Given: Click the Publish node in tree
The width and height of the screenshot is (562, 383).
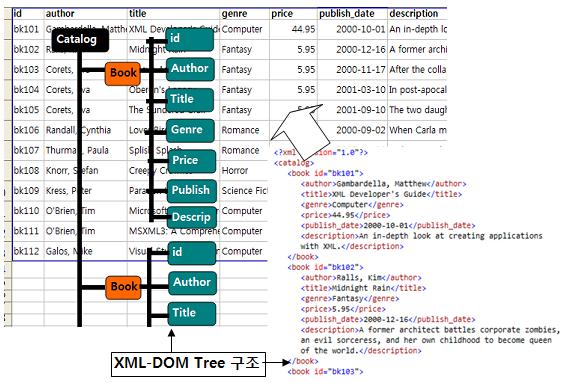Looking at the screenshot, I should coord(191,191).
